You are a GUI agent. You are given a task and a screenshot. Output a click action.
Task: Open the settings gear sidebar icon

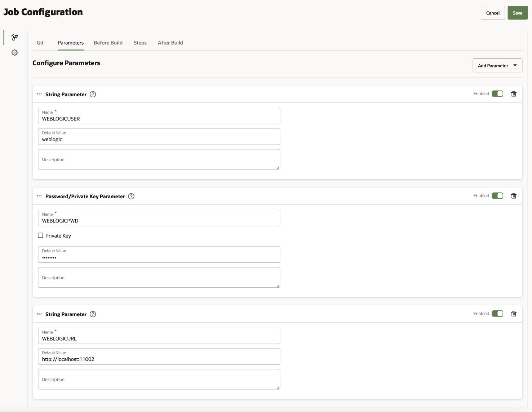[14, 53]
